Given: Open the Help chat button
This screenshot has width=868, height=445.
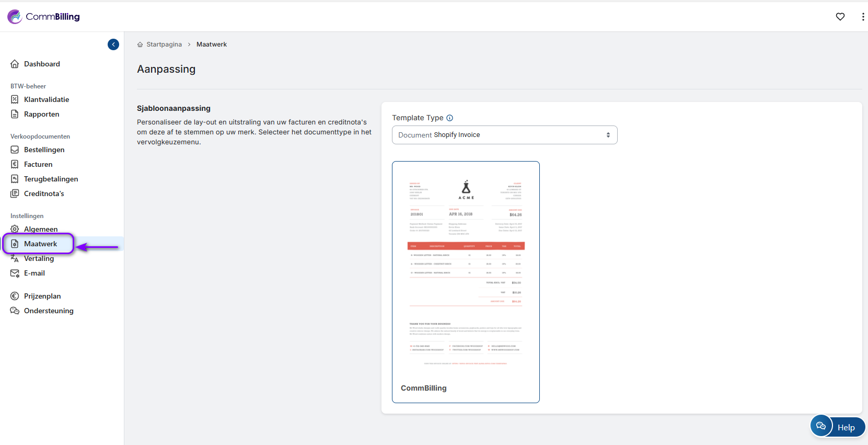Looking at the screenshot, I should coord(838,427).
